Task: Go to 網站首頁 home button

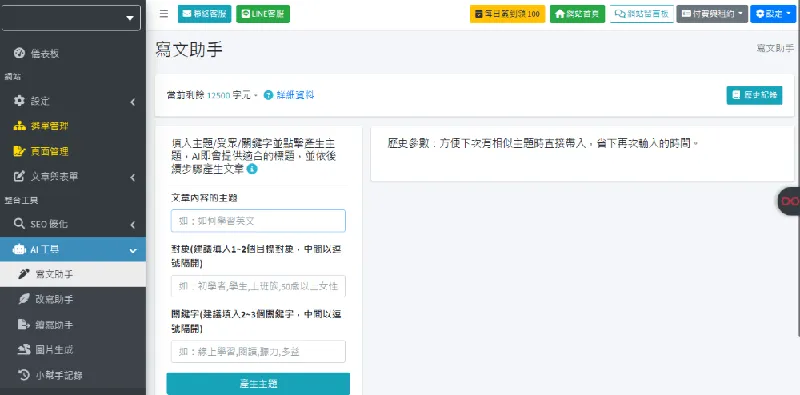Action: [578, 14]
